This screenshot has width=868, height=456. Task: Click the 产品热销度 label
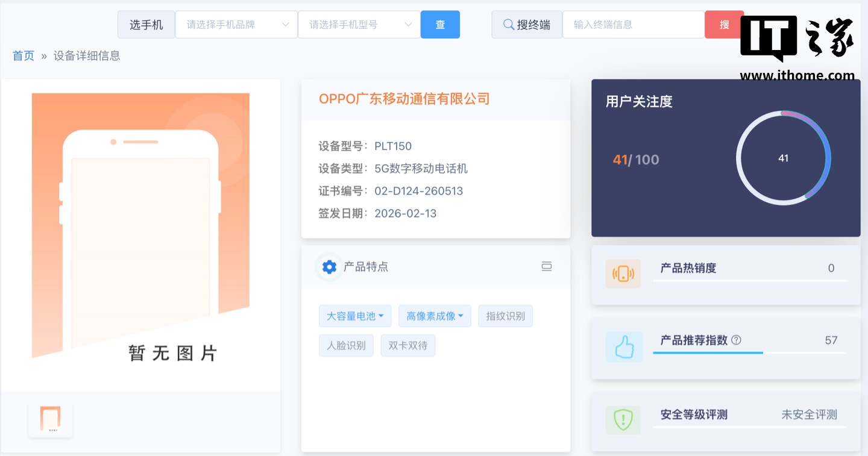click(688, 268)
